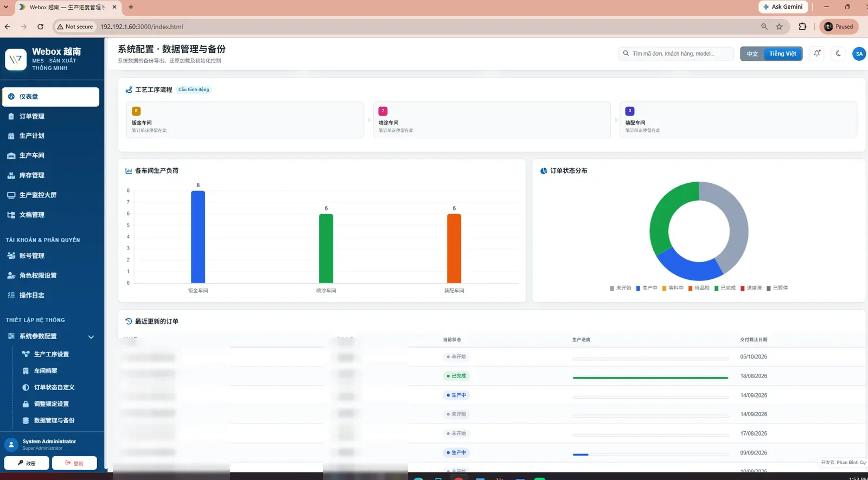Click the System Administrator avatar icon
868x480 pixels.
pyautogui.click(x=11, y=445)
